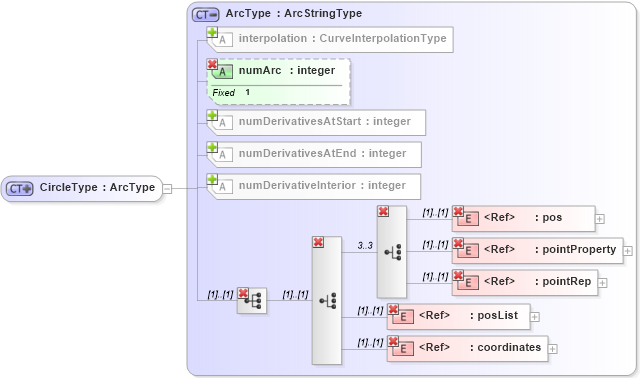Screen dimensions: 640x378
Task: Click the 3..3 occurrence label
Action: pyautogui.click(x=365, y=245)
